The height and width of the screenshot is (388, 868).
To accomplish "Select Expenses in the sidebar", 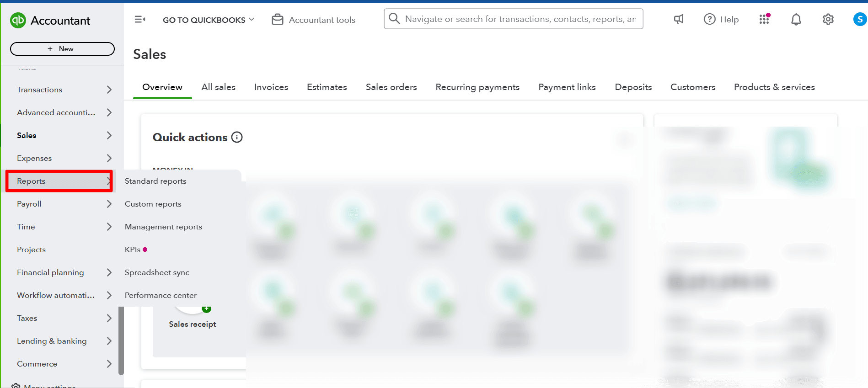I will click(x=34, y=158).
